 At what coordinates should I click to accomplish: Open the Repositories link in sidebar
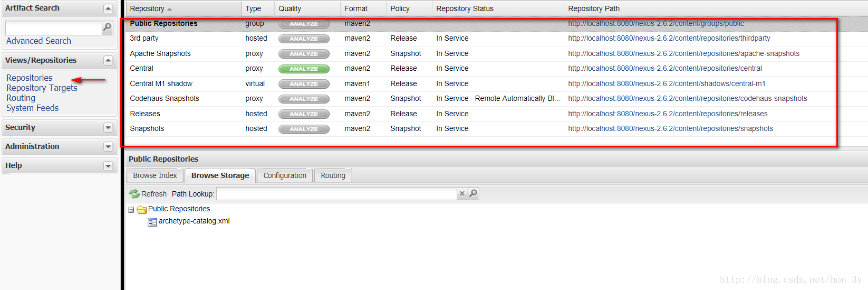[29, 78]
